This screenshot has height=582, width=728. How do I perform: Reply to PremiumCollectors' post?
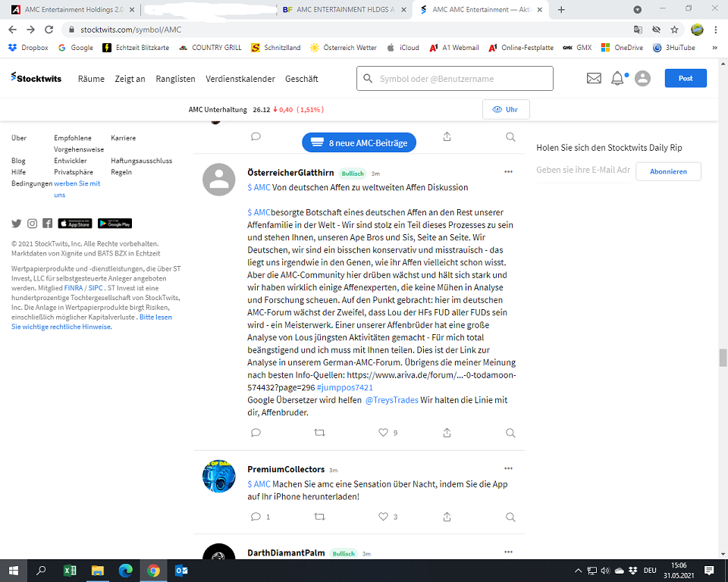(x=256, y=517)
